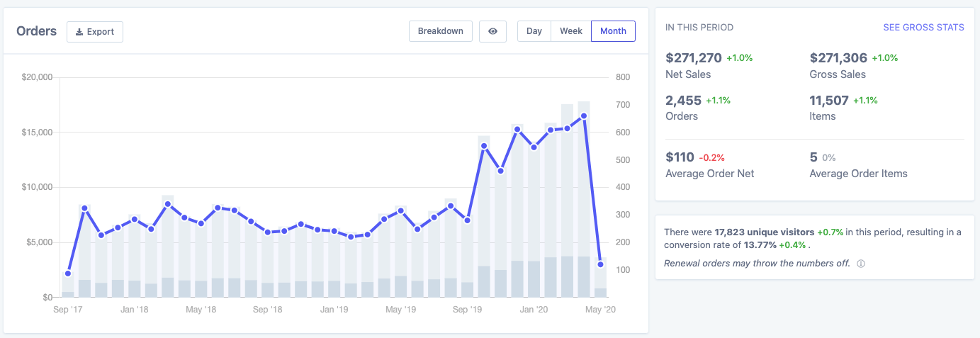This screenshot has width=980, height=338.
Task: Toggle chart visibility with the eye icon
Action: pos(492,31)
